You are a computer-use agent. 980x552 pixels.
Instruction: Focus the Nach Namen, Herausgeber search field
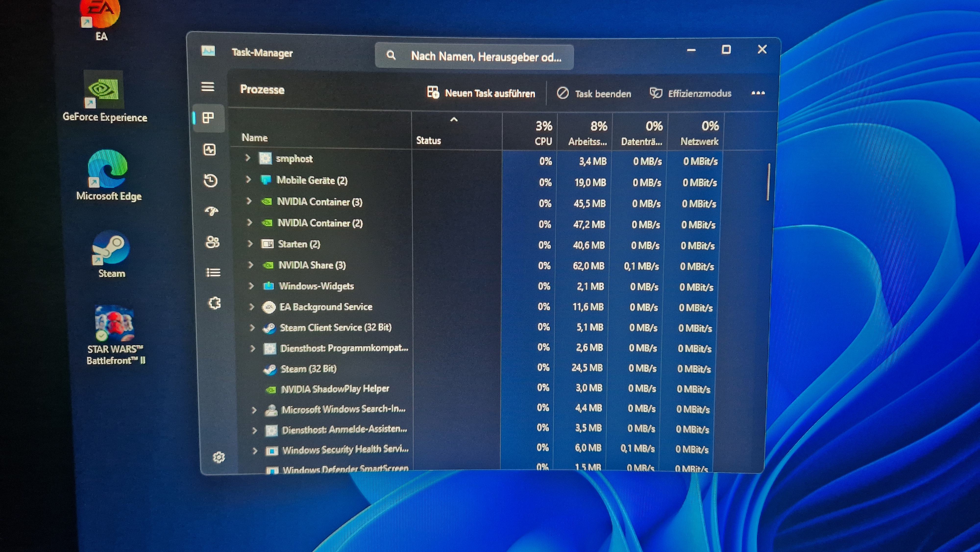[474, 56]
